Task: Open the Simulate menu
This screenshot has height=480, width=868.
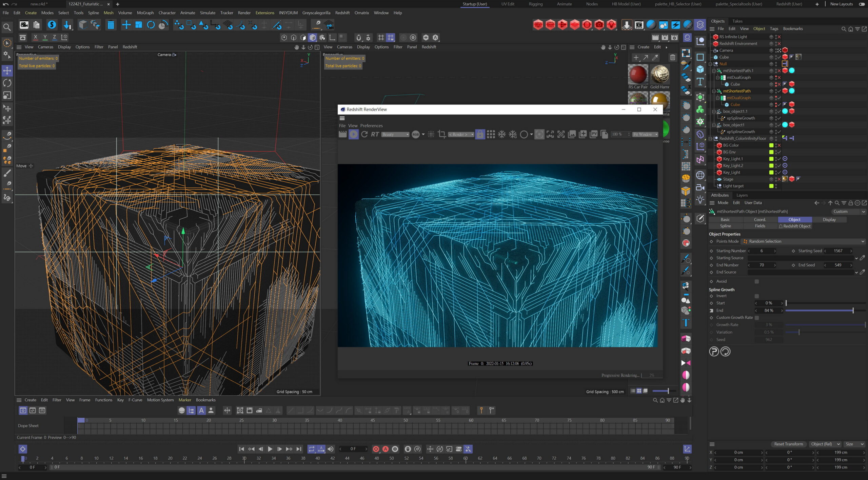Action: 207,13
